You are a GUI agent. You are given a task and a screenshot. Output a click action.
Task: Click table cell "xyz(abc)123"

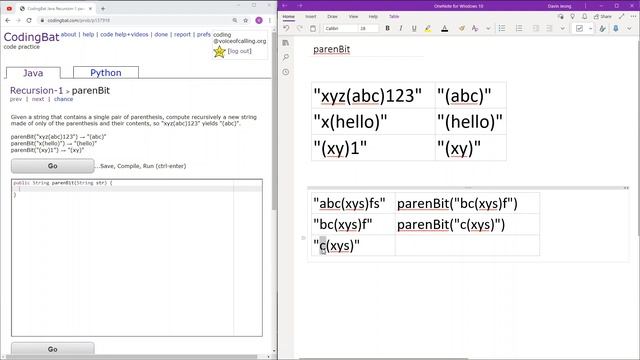373,96
